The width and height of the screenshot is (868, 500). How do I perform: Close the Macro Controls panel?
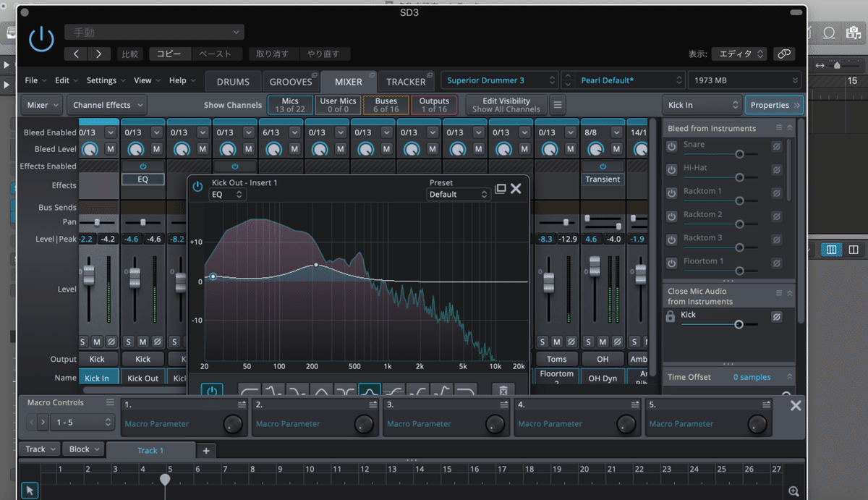click(x=796, y=405)
